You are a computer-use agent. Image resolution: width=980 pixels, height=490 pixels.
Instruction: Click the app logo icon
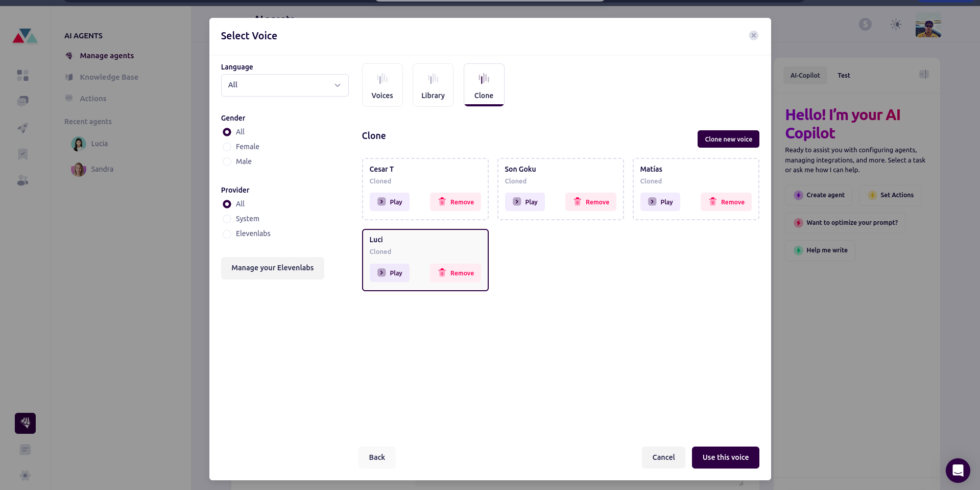(25, 36)
